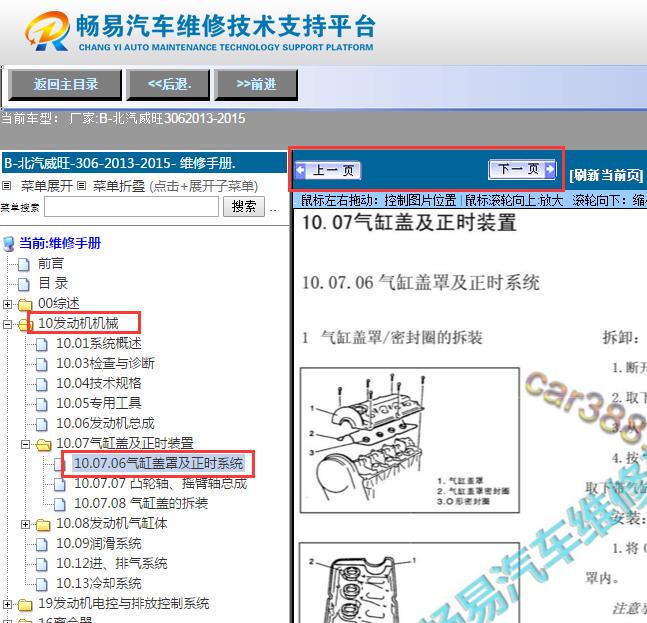
Task: Expand the 10.08发动机气缸体 folder
Action: point(26,524)
